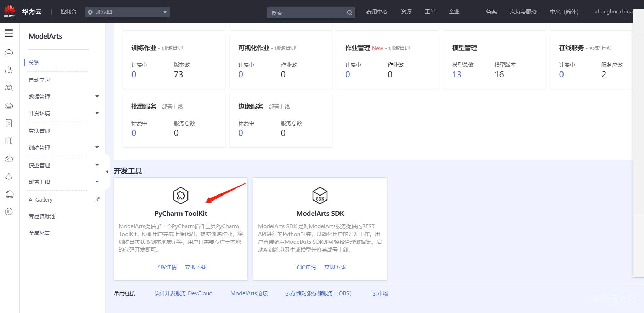Screen dimensions: 644x313
Task: Expand the 数据管理 menu arrow
Action: click(x=97, y=97)
